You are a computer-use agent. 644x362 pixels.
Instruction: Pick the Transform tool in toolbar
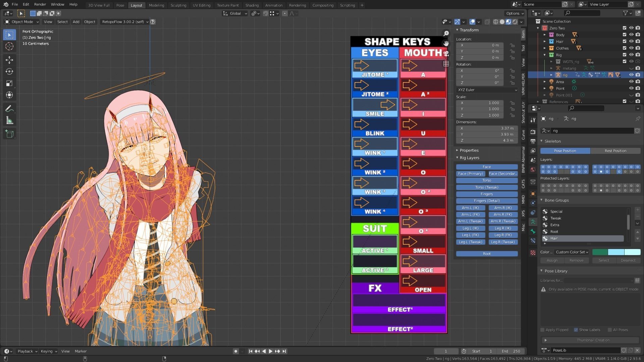click(x=9, y=95)
